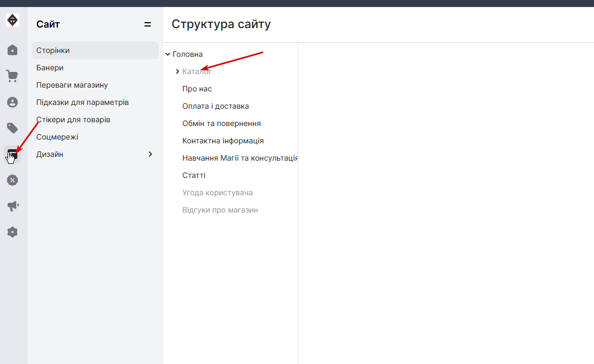Open the price tag products icon
594x364 pixels.
pyautogui.click(x=12, y=128)
